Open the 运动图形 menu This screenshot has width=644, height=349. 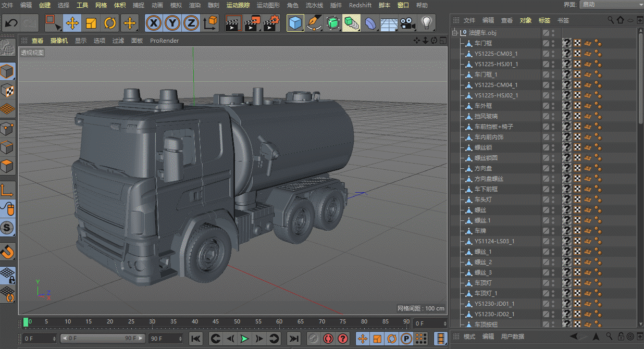(268, 5)
